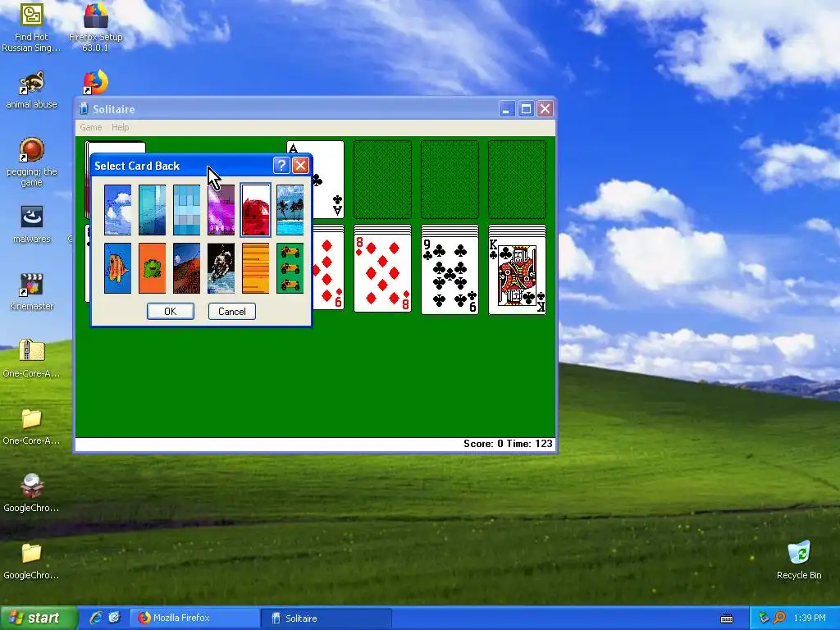
Task: Select the palm tree beach card back
Action: pos(290,210)
